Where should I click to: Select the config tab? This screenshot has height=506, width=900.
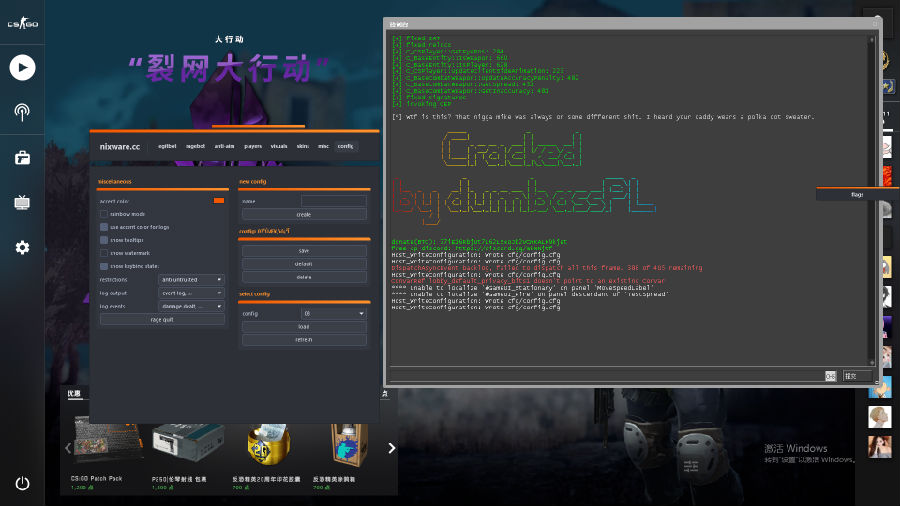pyautogui.click(x=346, y=146)
